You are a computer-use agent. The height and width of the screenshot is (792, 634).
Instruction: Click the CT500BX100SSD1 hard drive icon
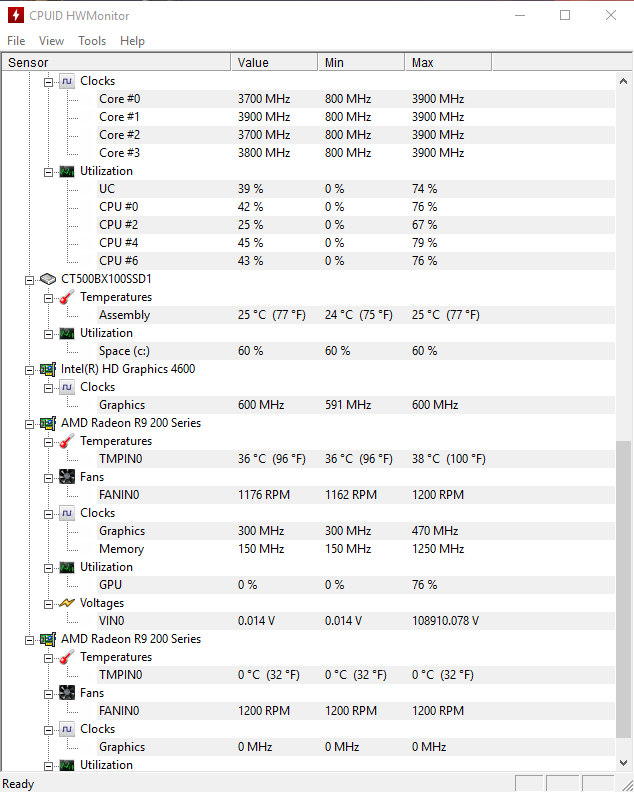pos(47,279)
